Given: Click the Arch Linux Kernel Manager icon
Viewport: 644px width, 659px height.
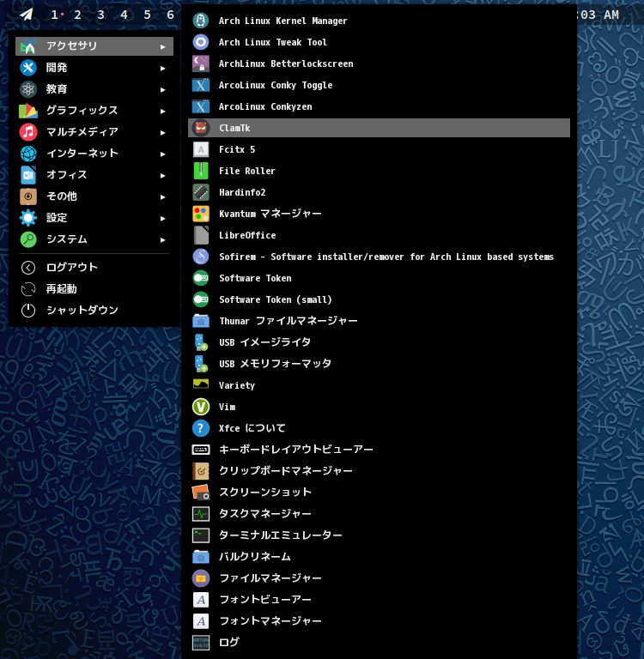Looking at the screenshot, I should point(201,21).
